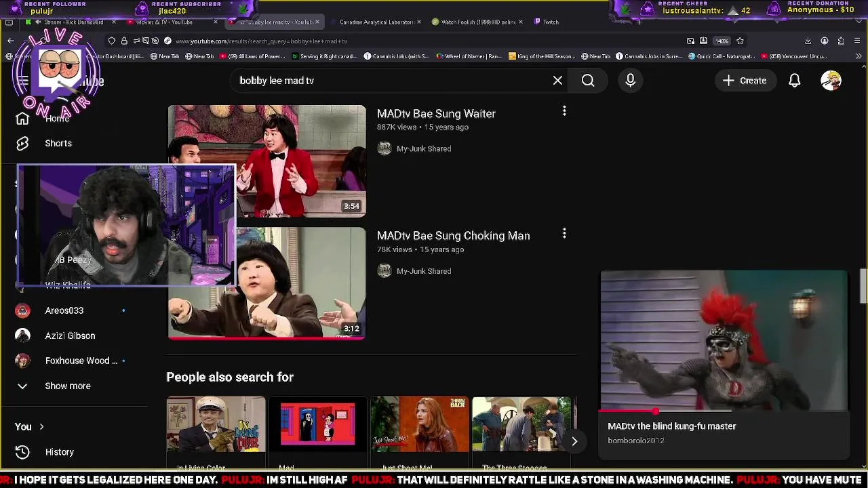This screenshot has height=488, width=868.
Task: Close the Movies & TV - YouTube tab
Action: click(x=216, y=22)
